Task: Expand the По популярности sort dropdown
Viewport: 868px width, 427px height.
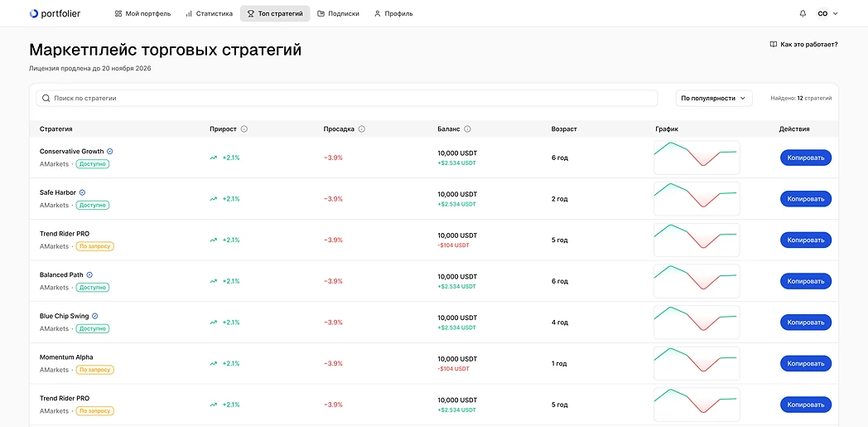Action: click(x=714, y=98)
